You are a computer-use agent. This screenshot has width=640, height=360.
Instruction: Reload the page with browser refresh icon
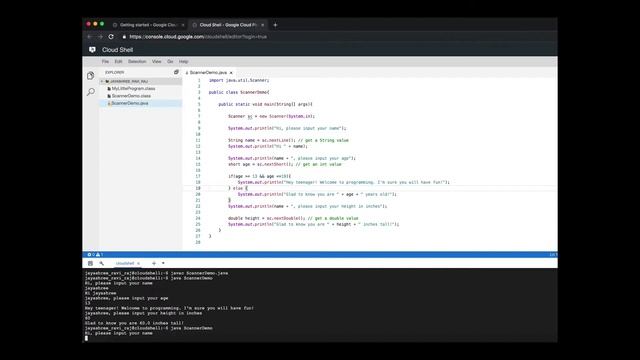111,37
